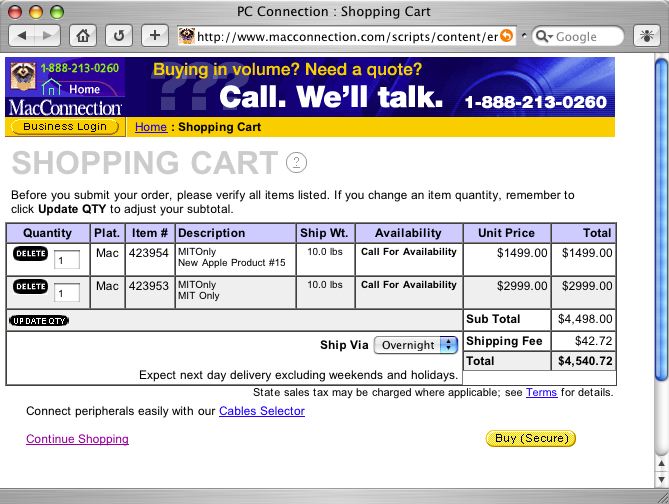Edit quantity field for item 423953
The width and height of the screenshot is (669, 504).
[67, 293]
